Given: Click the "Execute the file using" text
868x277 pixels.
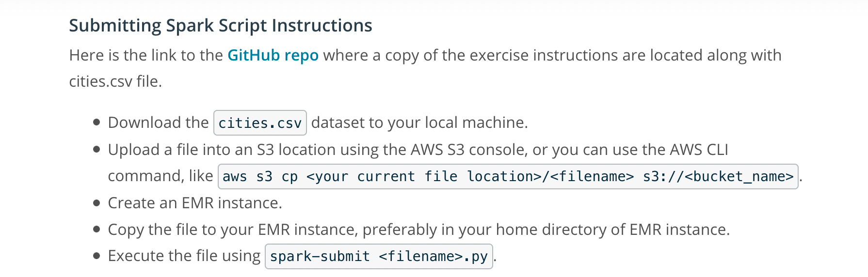Looking at the screenshot, I should [184, 256].
